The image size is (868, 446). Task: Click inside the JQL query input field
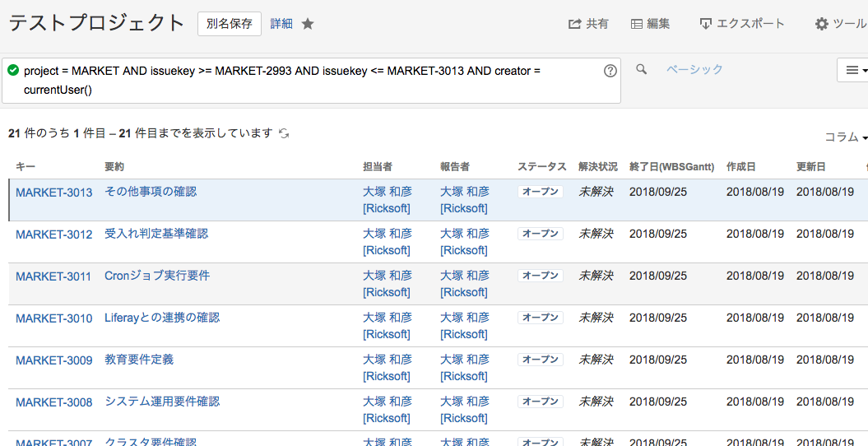point(311,81)
